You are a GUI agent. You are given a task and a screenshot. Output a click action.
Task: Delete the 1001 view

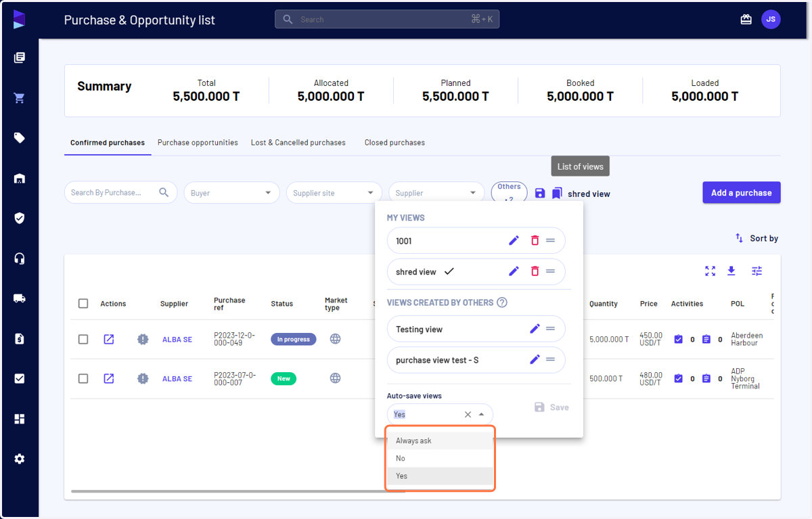click(x=535, y=241)
